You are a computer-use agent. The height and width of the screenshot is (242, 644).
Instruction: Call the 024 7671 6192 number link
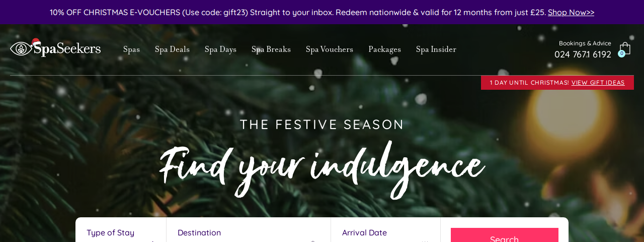click(583, 54)
